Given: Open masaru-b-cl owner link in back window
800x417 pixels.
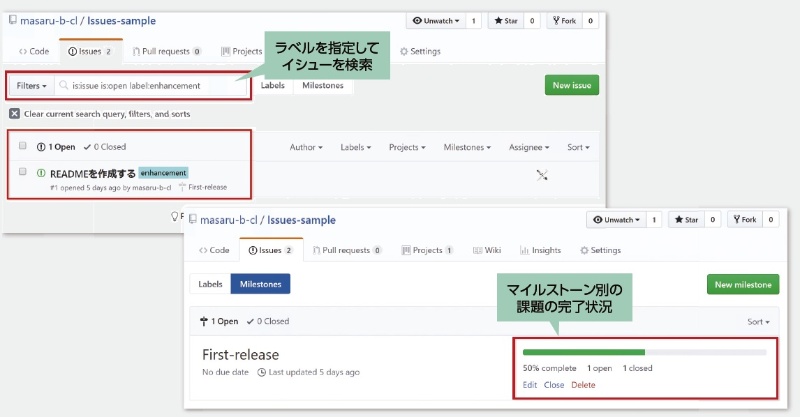Looking at the screenshot, I should (x=48, y=21).
